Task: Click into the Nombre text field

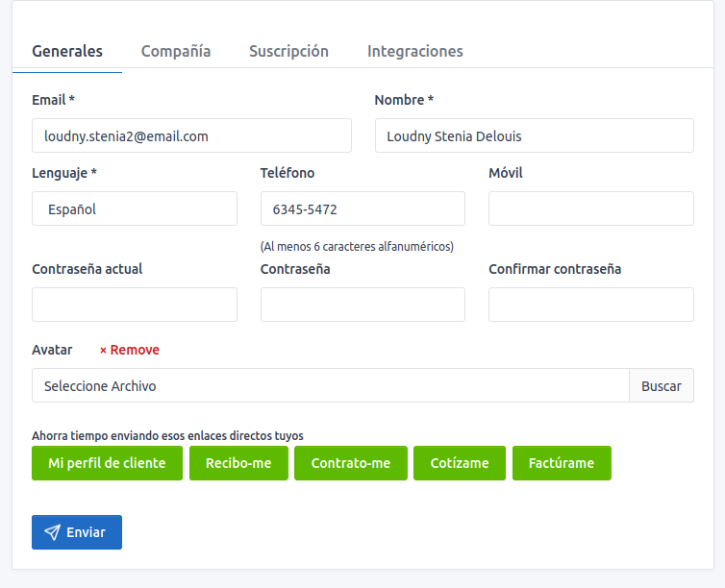Action: 534,136
